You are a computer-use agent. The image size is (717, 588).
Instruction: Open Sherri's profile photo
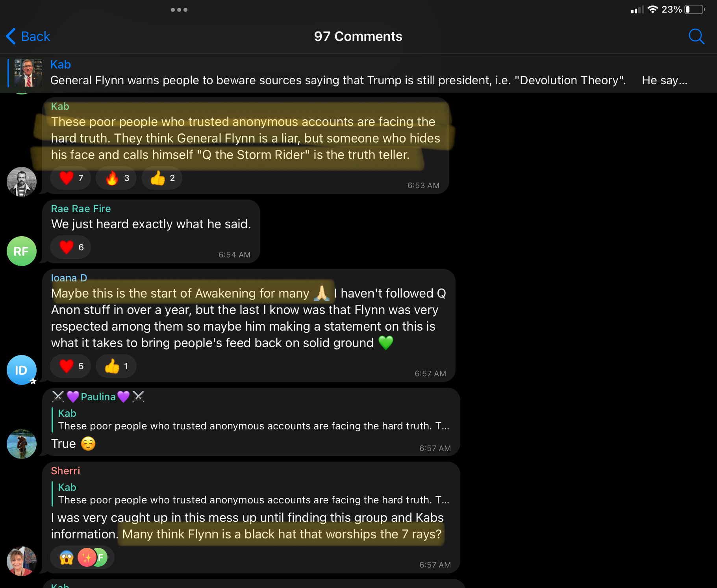pos(22,561)
